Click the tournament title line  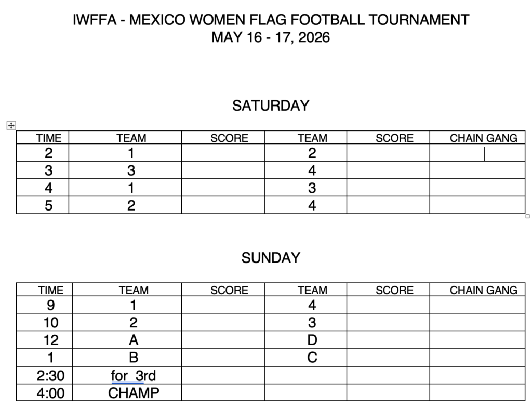(271, 20)
